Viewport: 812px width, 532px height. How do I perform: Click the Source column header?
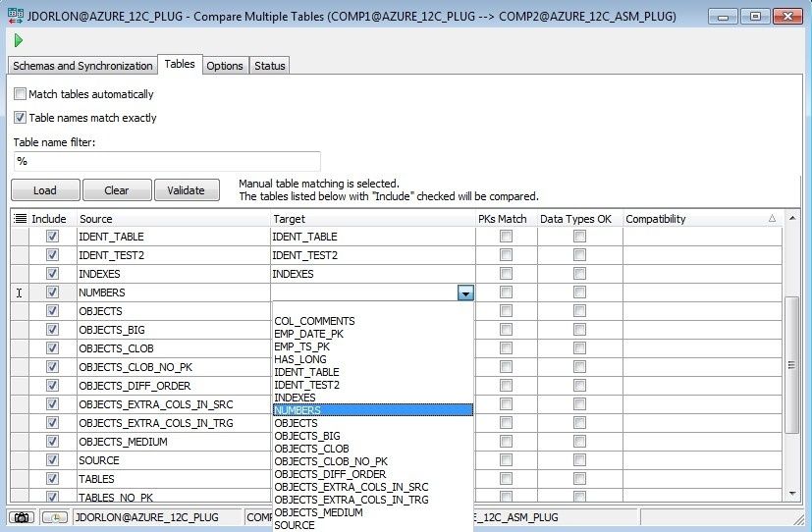point(174,218)
